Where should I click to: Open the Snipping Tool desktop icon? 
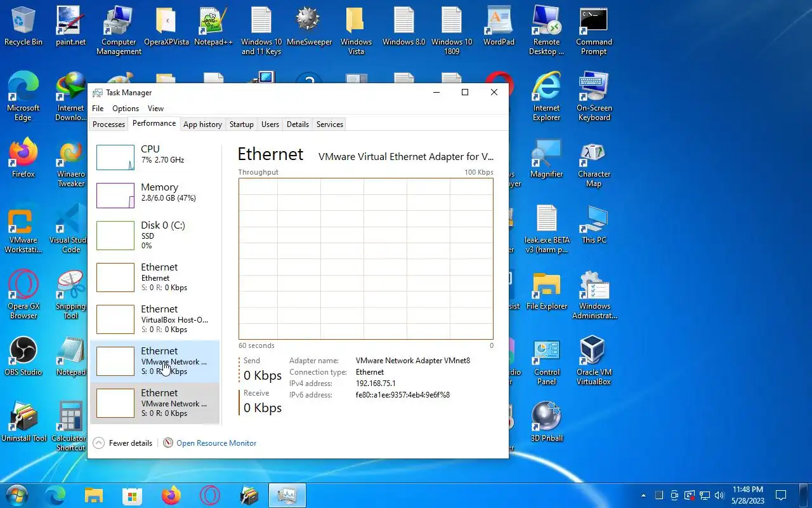tap(71, 295)
